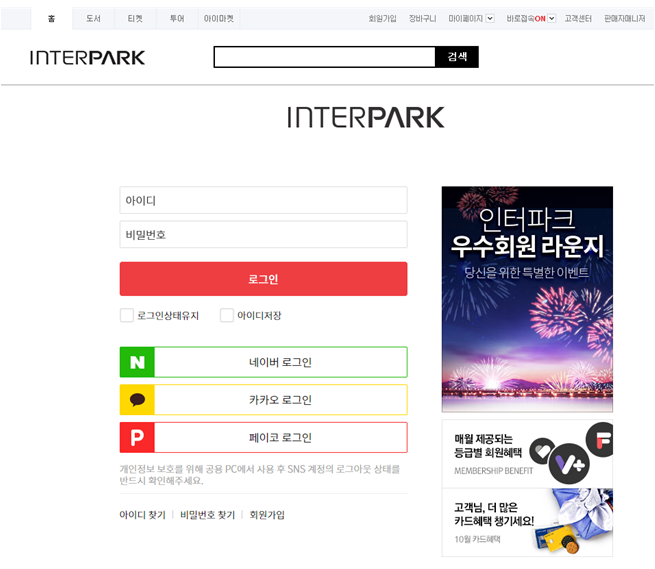Open 고객센터 in the top menu
This screenshot has width=655, height=569.
click(578, 18)
